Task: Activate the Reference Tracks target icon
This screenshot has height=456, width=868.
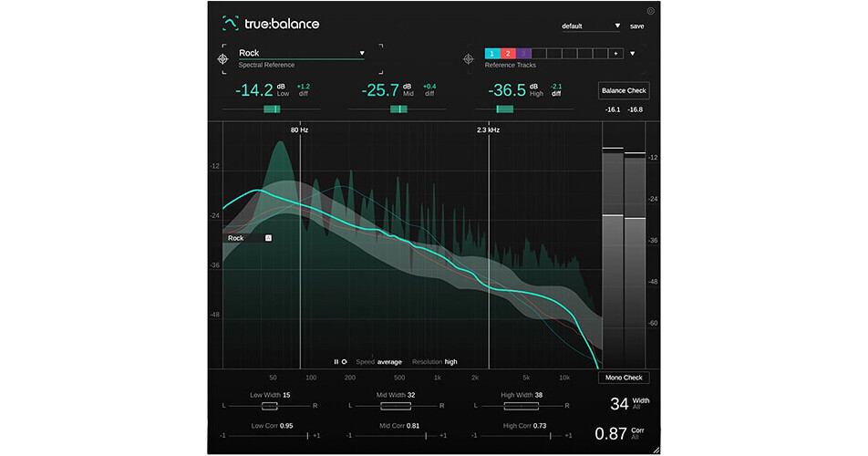Action: 469,58
